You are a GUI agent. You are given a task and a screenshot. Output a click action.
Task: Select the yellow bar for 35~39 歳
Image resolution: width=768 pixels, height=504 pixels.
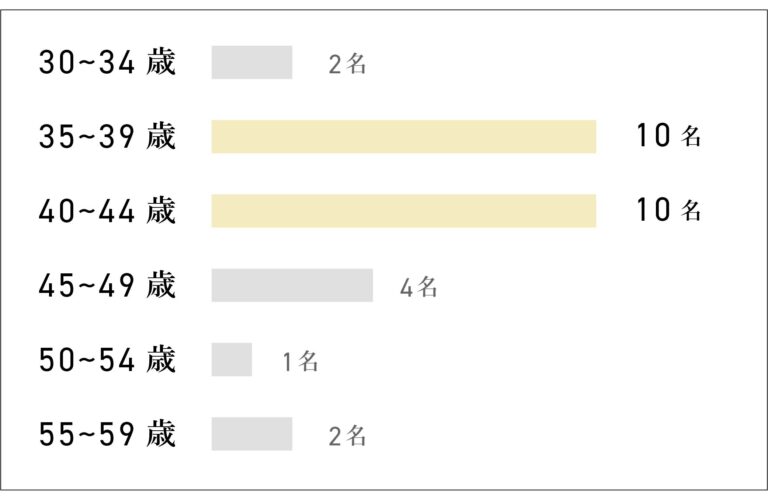click(x=404, y=137)
